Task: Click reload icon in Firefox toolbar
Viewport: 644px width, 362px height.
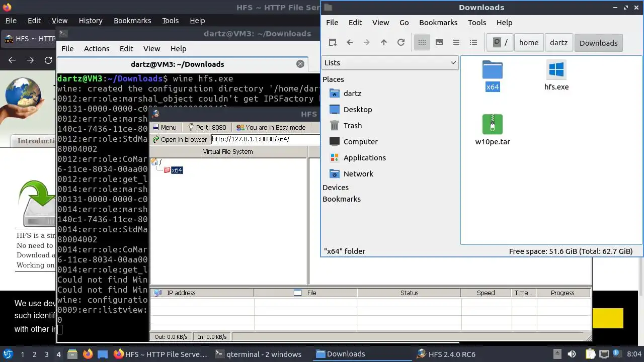Action: (48, 60)
